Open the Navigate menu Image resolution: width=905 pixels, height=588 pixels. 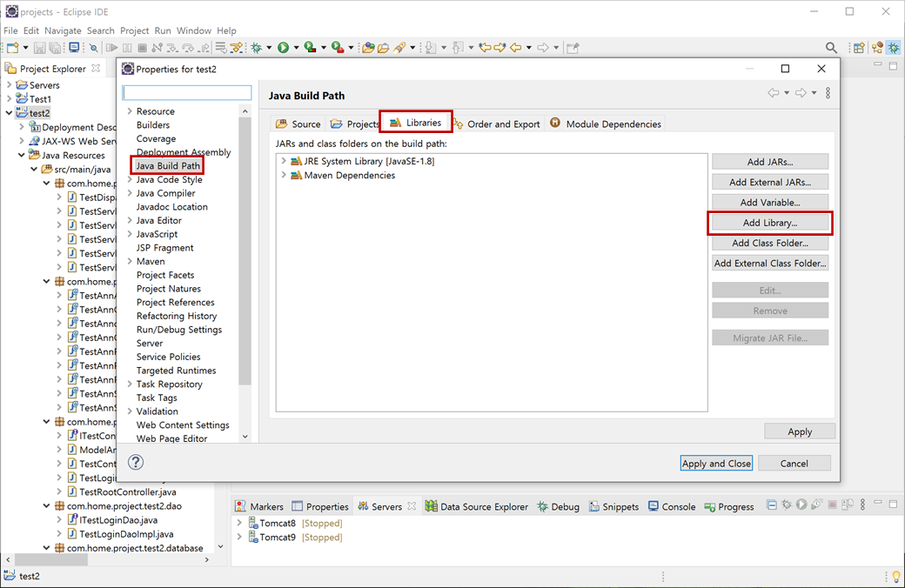click(x=63, y=30)
